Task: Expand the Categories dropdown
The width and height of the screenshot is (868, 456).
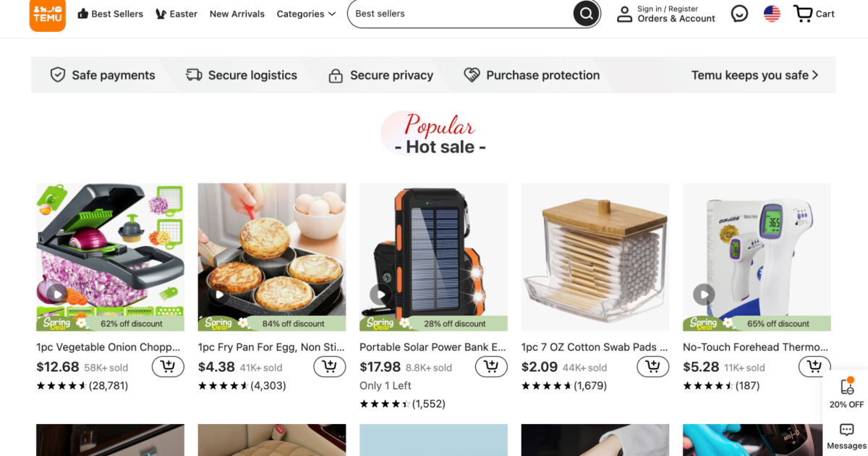Action: (306, 14)
